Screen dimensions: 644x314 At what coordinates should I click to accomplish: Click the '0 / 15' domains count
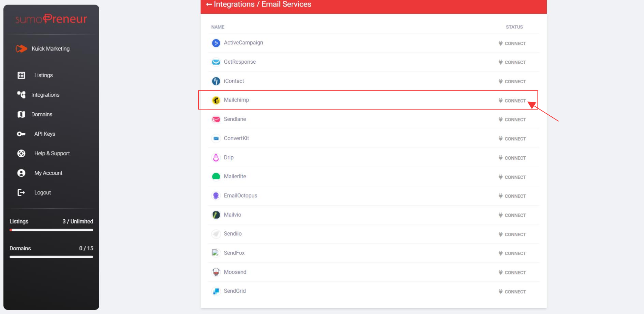[x=86, y=249]
